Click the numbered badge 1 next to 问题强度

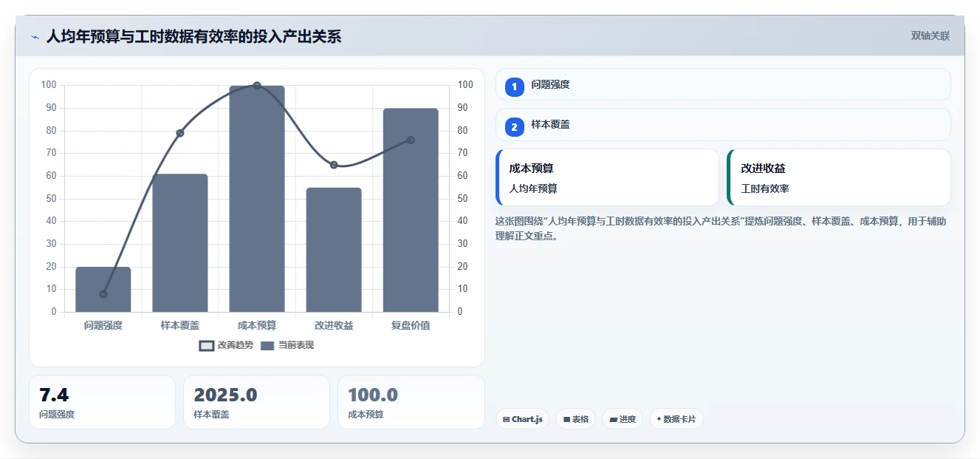515,86
